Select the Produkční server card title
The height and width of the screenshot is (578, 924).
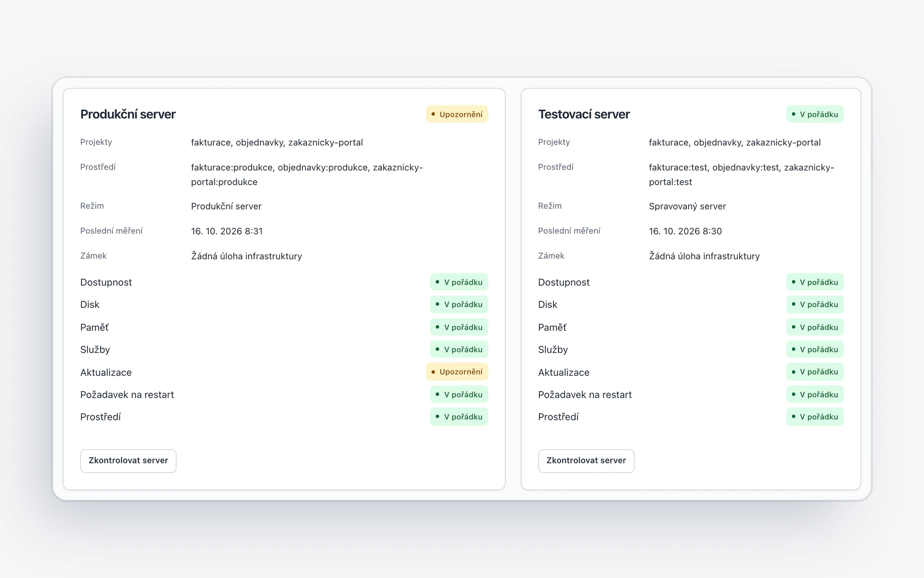tap(128, 114)
